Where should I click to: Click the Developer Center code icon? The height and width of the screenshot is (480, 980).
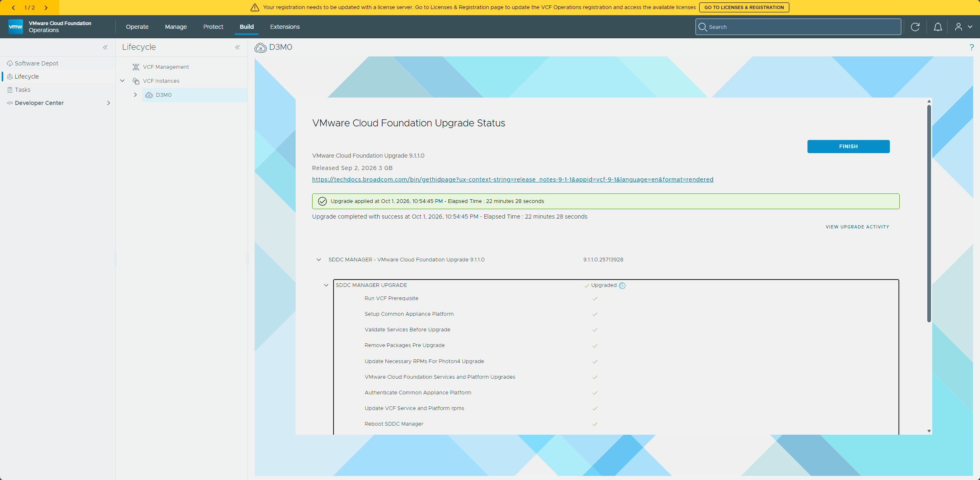click(10, 103)
